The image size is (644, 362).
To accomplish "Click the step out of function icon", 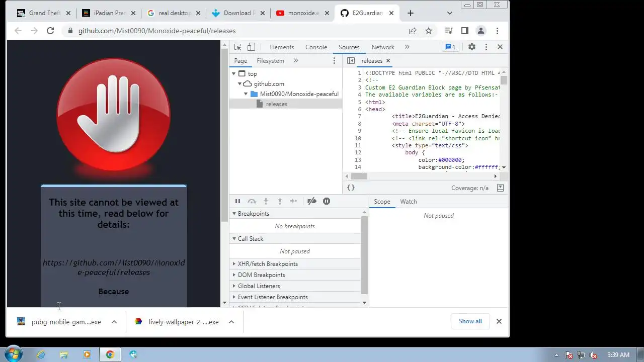I will [x=280, y=201].
